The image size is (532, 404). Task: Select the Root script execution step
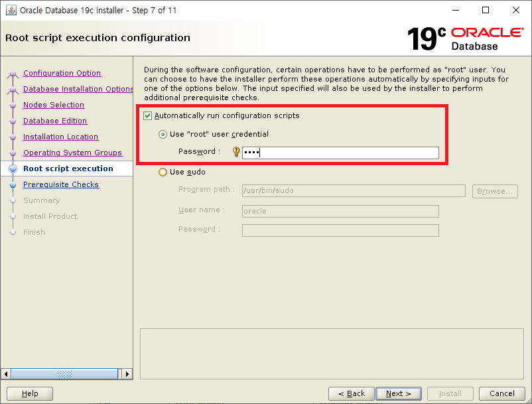(68, 168)
